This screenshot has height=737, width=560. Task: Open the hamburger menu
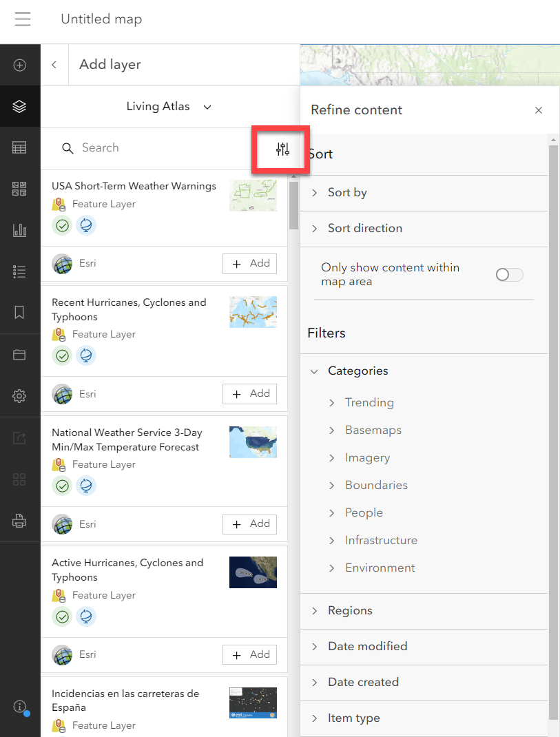click(23, 19)
